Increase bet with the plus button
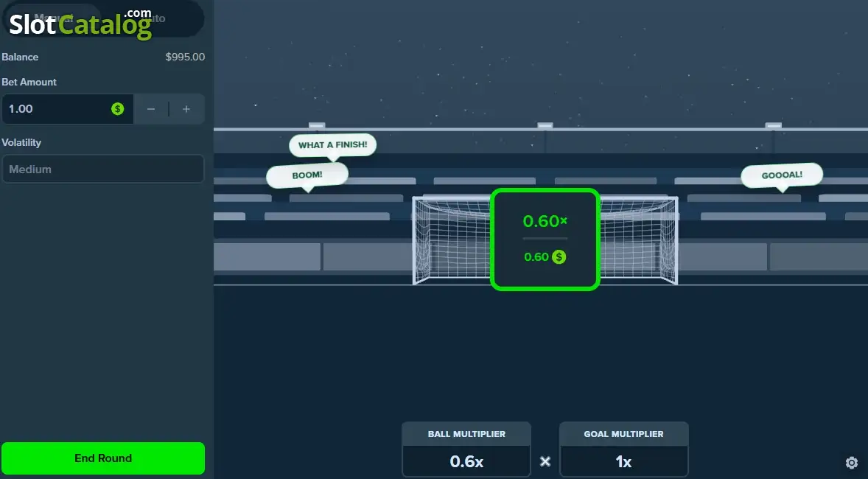This screenshot has height=479, width=868. click(186, 109)
